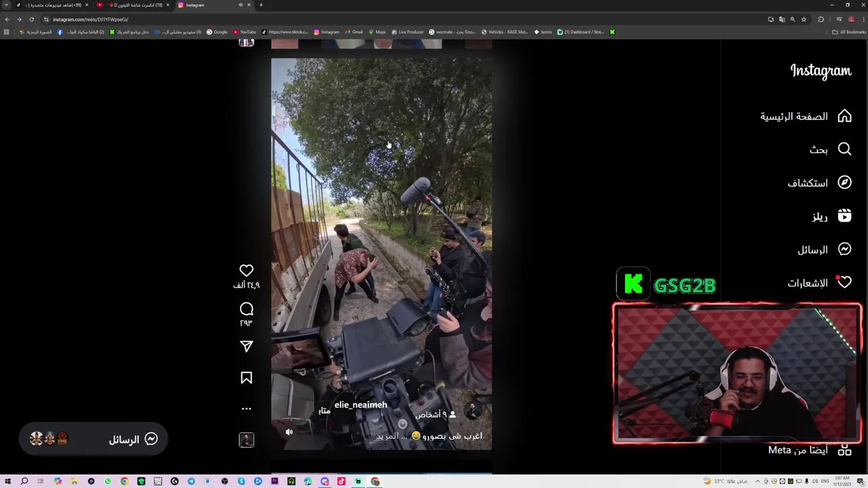Reload the current page
The height and width of the screenshot is (488, 868).
click(x=31, y=19)
